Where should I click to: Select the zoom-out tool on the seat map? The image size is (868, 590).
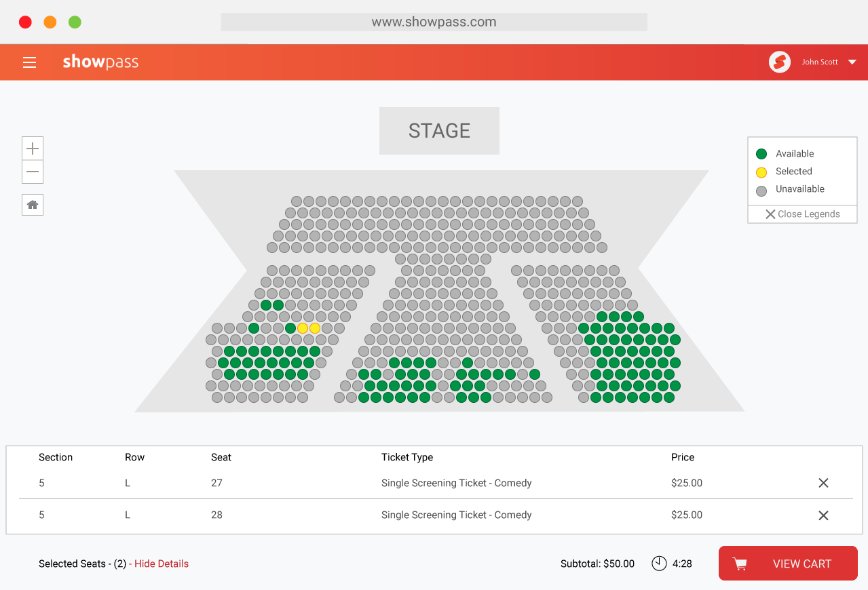click(x=32, y=172)
